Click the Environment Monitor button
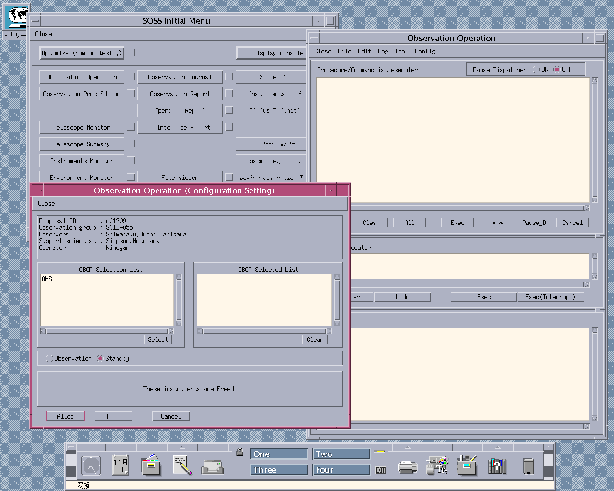614x491 pixels. (82, 177)
